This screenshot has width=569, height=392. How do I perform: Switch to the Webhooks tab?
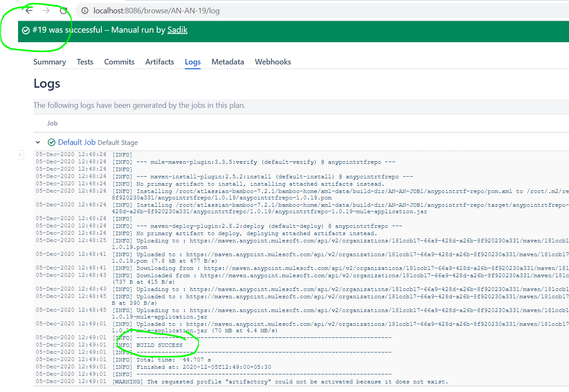[x=273, y=62]
